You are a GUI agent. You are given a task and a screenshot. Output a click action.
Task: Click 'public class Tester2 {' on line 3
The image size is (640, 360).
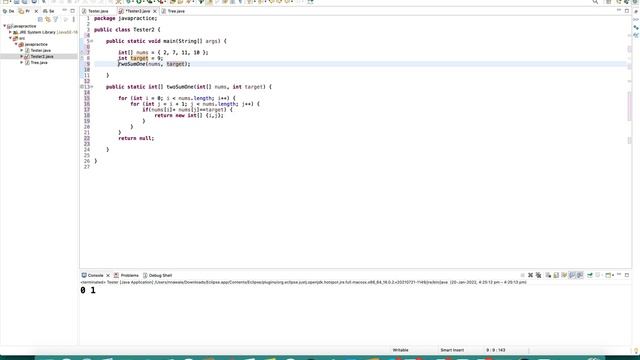127,30
